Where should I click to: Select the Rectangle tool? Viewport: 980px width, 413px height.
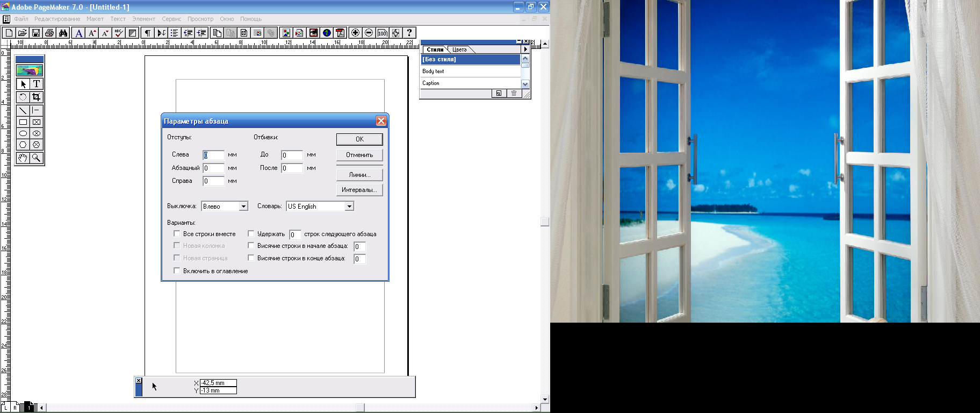pyautogui.click(x=23, y=122)
